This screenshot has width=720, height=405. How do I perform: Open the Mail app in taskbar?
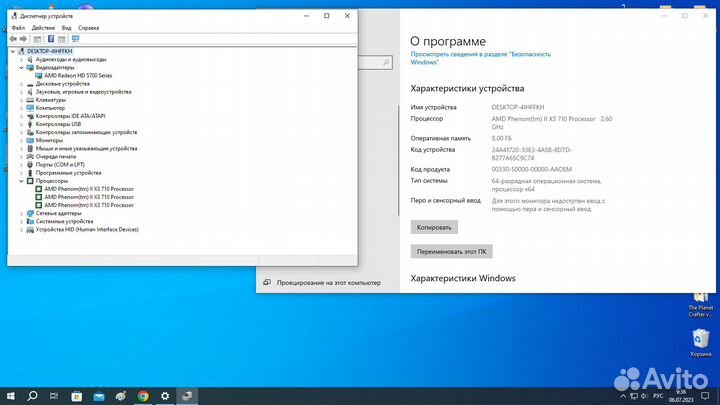click(x=99, y=396)
